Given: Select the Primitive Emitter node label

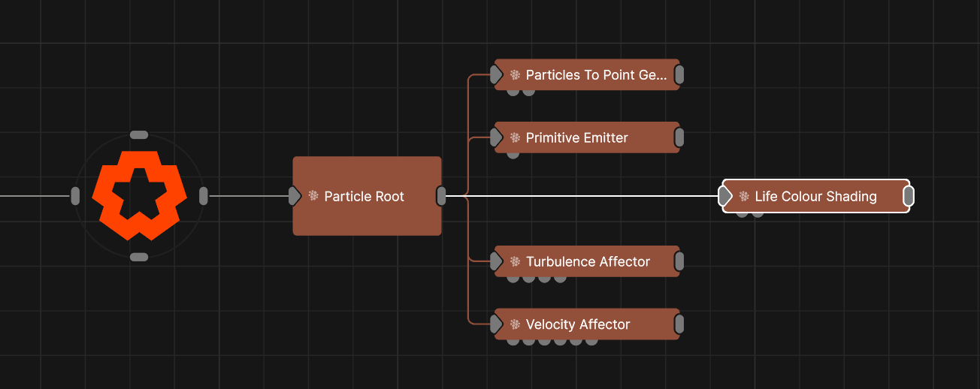Looking at the screenshot, I should (576, 138).
